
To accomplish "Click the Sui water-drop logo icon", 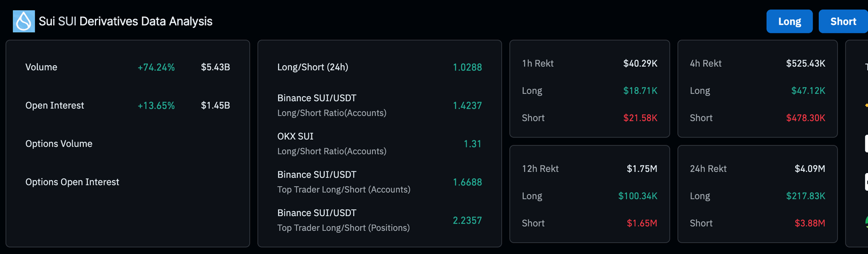I will 24,21.
